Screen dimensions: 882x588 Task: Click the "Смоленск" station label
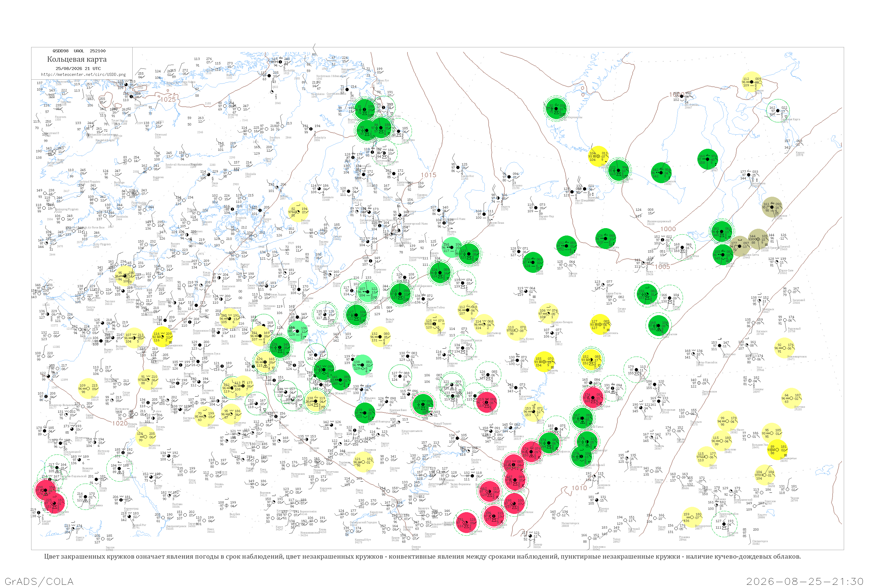click(x=208, y=390)
